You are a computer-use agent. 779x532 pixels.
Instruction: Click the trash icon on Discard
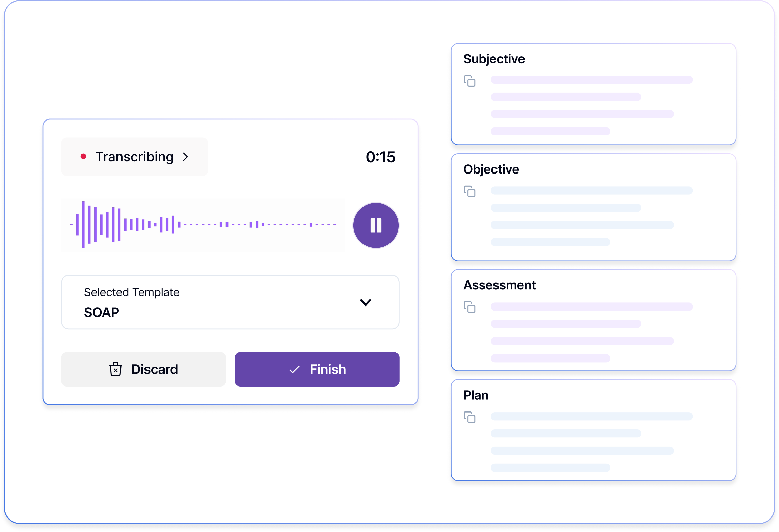tap(115, 369)
